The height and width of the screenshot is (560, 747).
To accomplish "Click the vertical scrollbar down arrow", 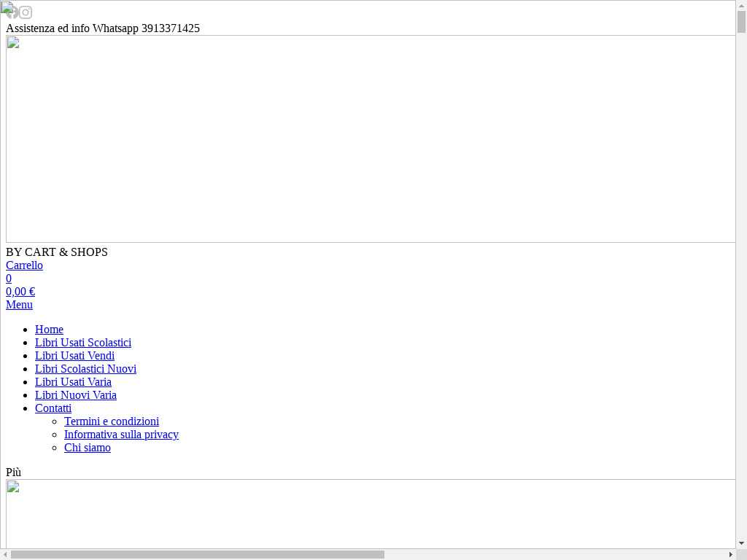I will 741,543.
